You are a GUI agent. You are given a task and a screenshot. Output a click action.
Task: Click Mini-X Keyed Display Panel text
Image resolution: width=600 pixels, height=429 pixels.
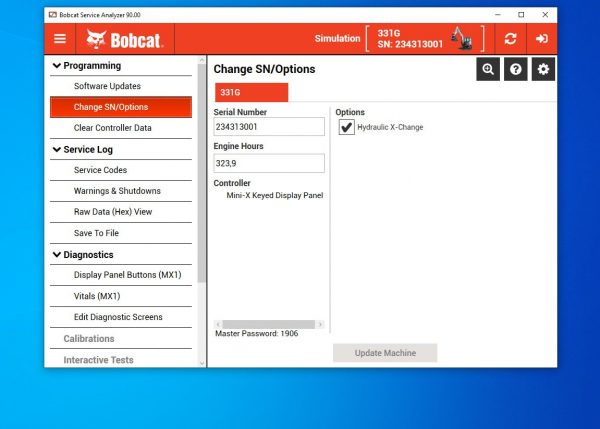point(275,196)
